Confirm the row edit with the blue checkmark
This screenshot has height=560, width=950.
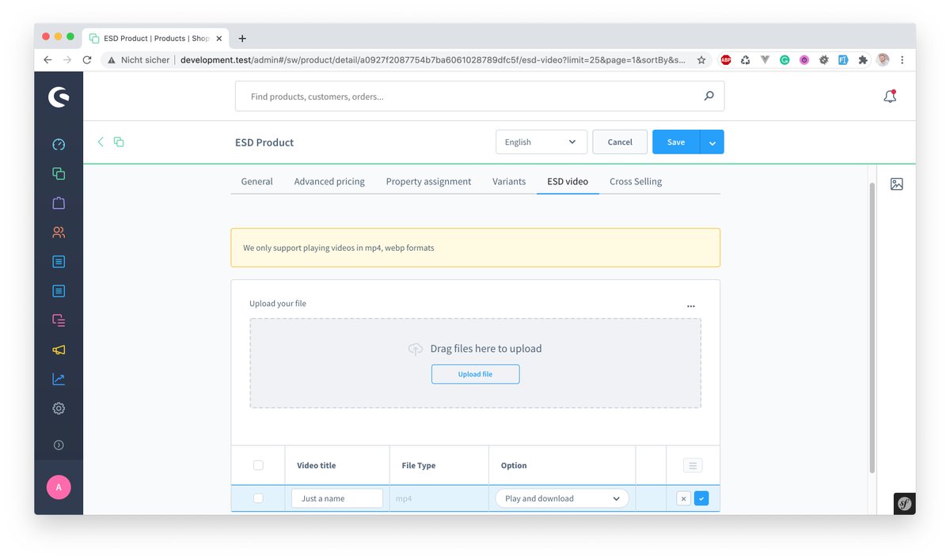tap(701, 498)
